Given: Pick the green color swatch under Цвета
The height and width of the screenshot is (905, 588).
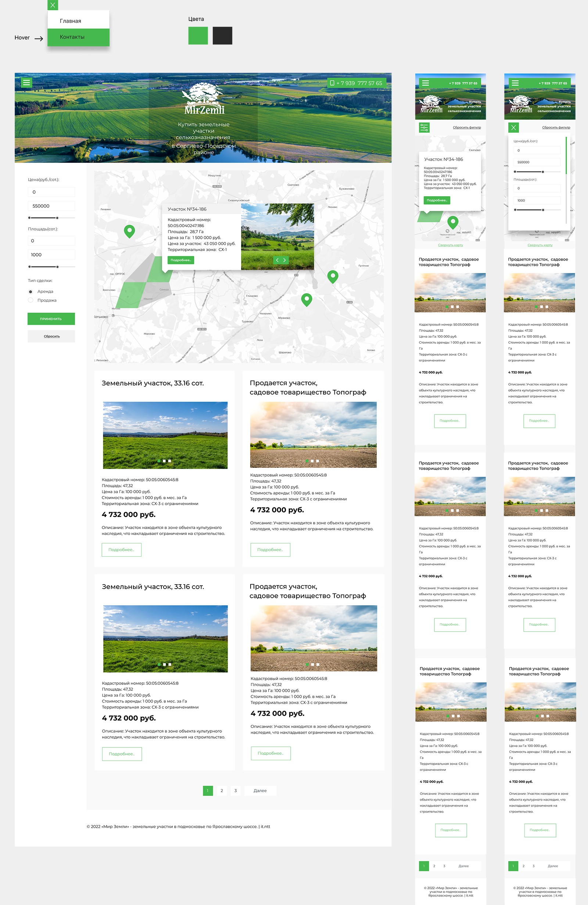Looking at the screenshot, I should coord(198,36).
